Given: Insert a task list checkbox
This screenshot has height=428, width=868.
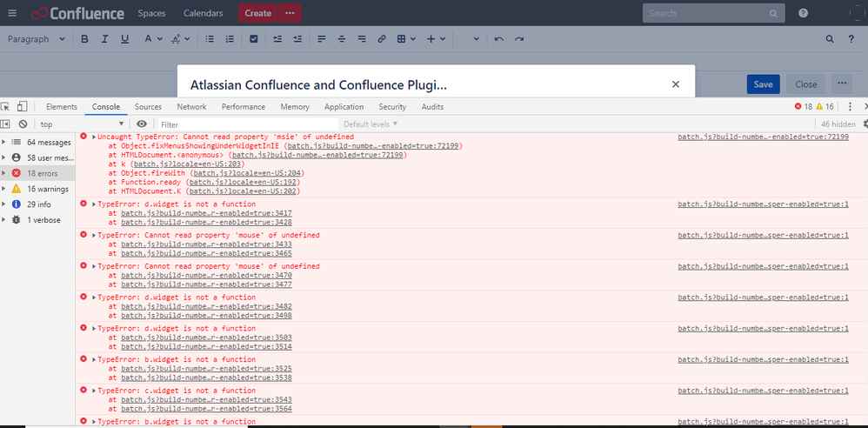Looking at the screenshot, I should tap(254, 39).
